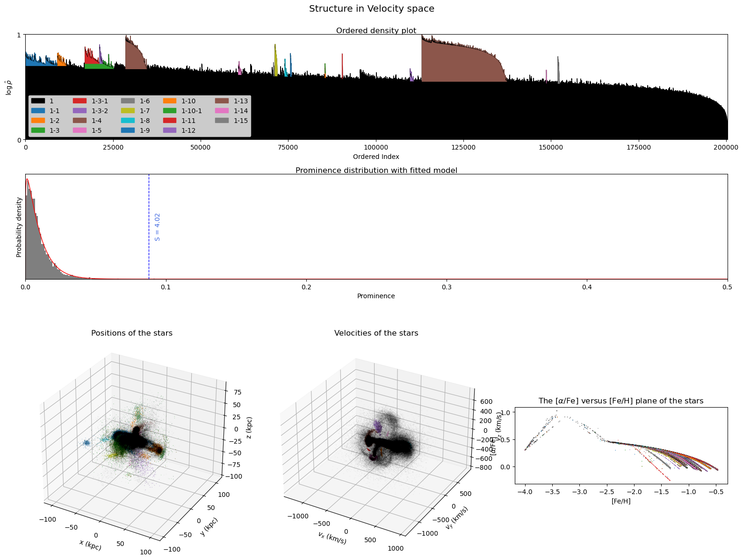Select the legend label 1-13

pyautogui.click(x=241, y=101)
